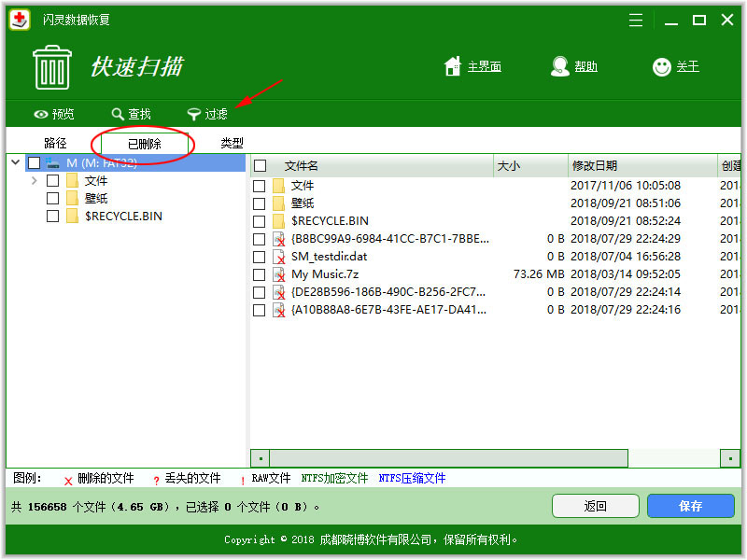The image size is (747, 560).
Task: Collapse the M drive tree node
Action: [x=16, y=162]
